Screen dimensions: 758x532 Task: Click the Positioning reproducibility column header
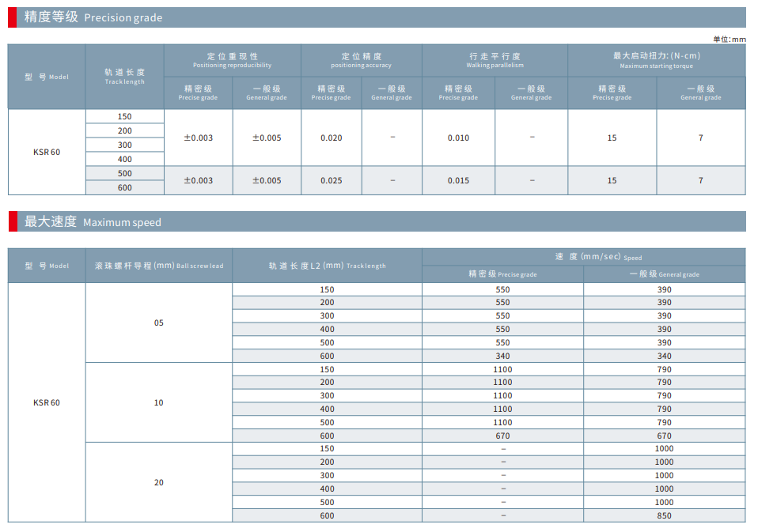(x=232, y=60)
